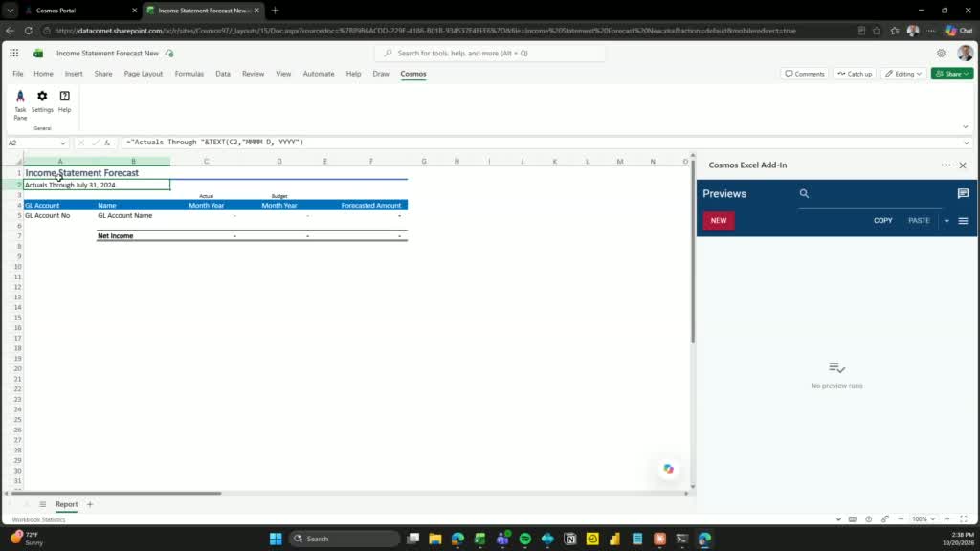
Task: Open the File menu
Action: [x=17, y=74]
